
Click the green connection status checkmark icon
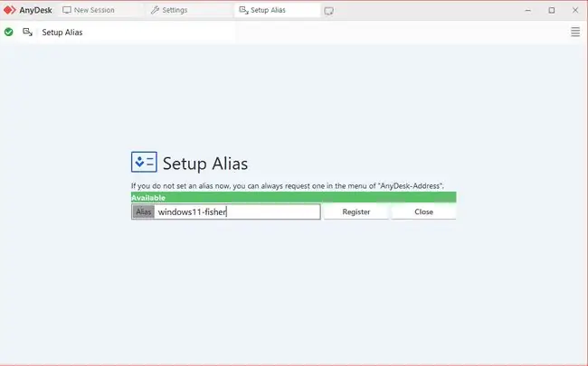point(9,33)
